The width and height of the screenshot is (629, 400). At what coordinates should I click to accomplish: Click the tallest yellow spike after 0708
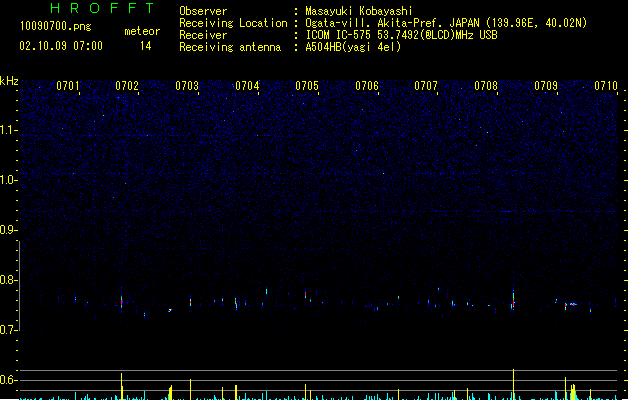tap(513, 384)
